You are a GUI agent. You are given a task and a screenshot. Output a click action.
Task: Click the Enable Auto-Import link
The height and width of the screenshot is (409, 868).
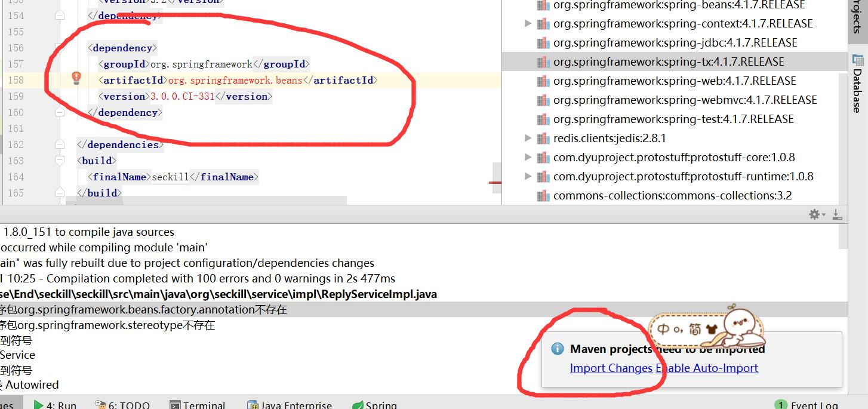(707, 368)
